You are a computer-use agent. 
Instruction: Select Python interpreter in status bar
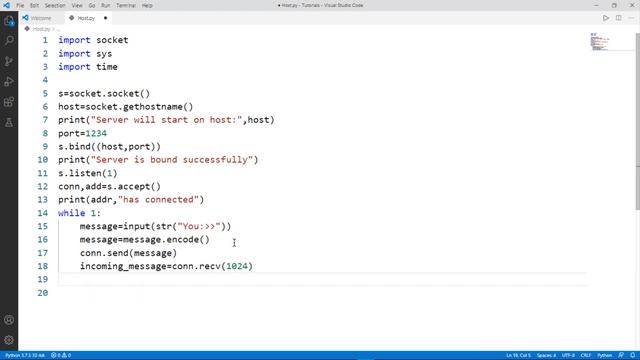click(25, 356)
